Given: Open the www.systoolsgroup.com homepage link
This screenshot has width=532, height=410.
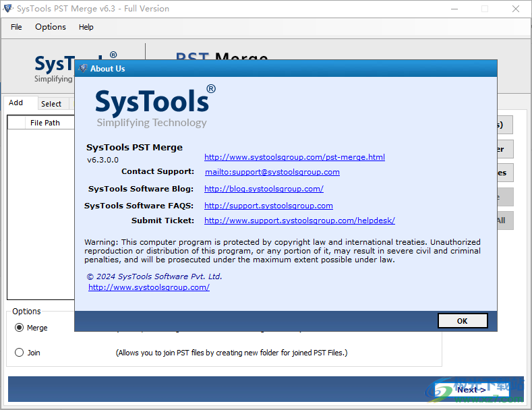Looking at the screenshot, I should (x=149, y=287).
